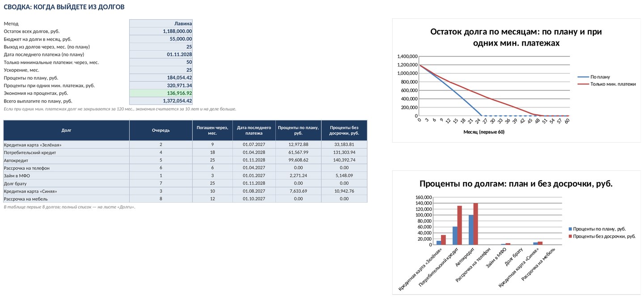
Task: Select the «Проценты без досрочки, руб.» table header
Action: pos(344,130)
